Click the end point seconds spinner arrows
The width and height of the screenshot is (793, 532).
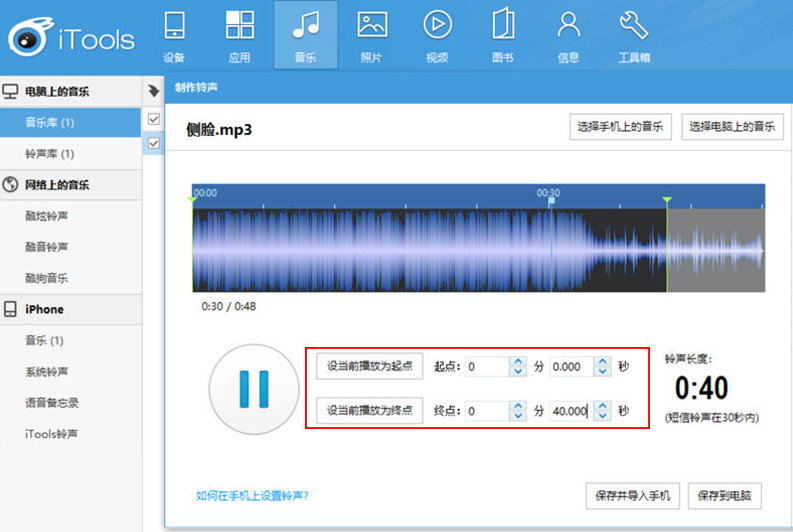(602, 411)
